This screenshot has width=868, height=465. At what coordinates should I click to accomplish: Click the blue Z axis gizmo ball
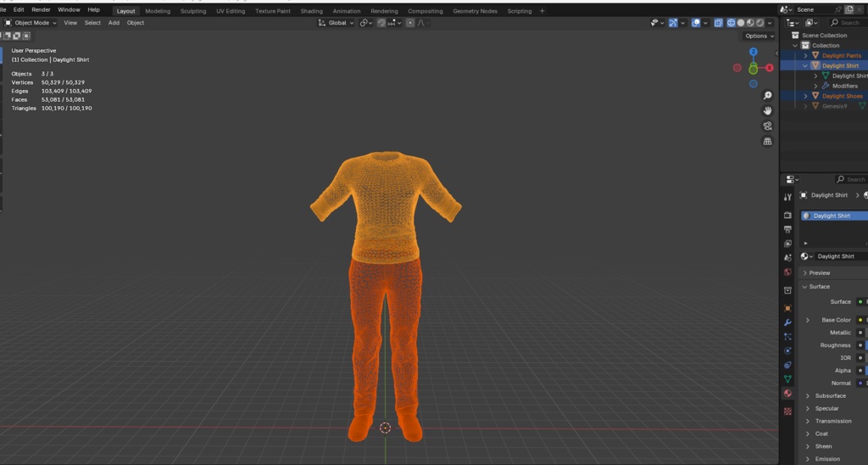coord(753,52)
